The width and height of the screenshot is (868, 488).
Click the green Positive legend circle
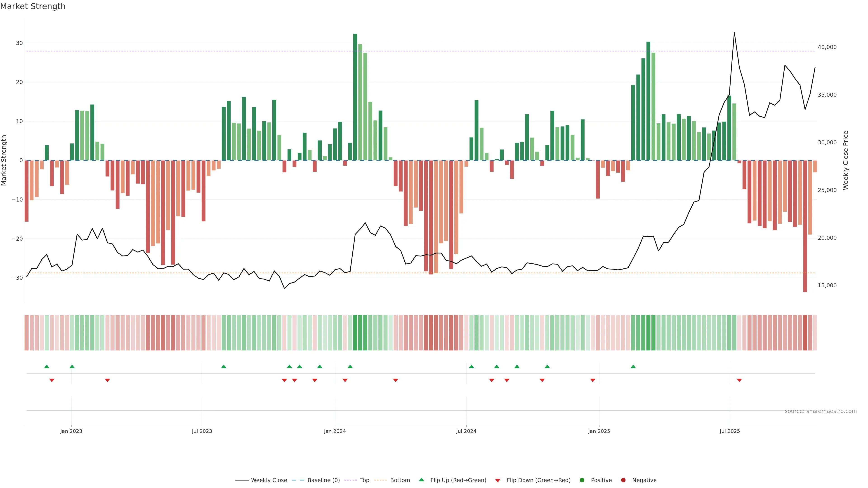[x=582, y=480]
